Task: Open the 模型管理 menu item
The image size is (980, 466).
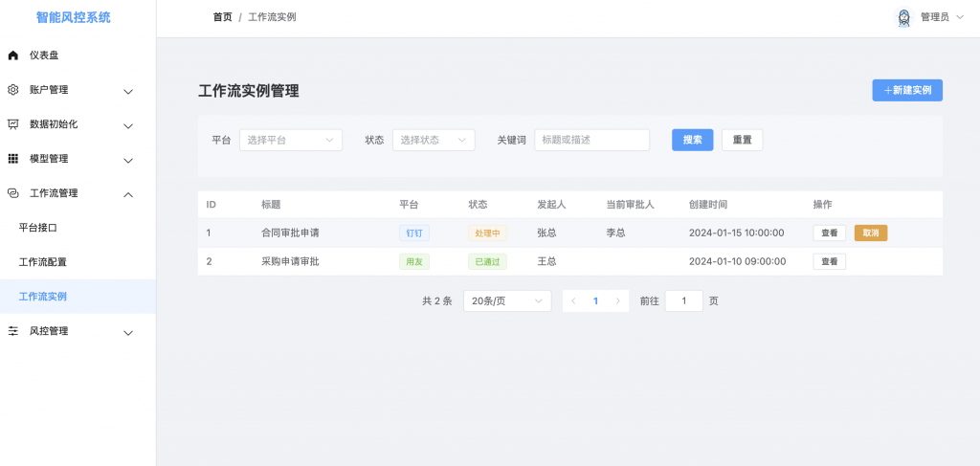Action: coord(78,159)
